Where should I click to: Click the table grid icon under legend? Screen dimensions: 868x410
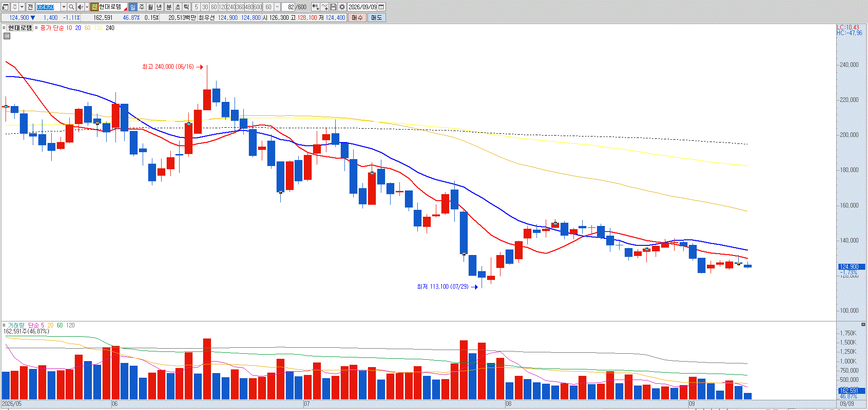(x=6, y=36)
